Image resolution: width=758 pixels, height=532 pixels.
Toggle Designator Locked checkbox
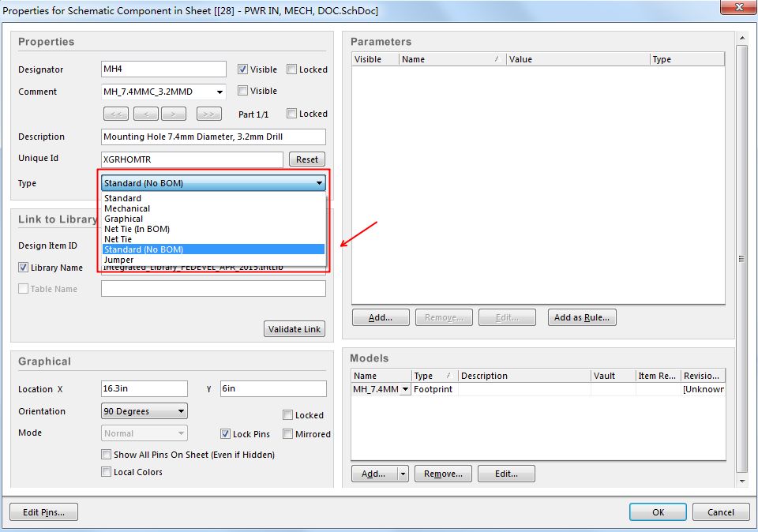point(291,69)
